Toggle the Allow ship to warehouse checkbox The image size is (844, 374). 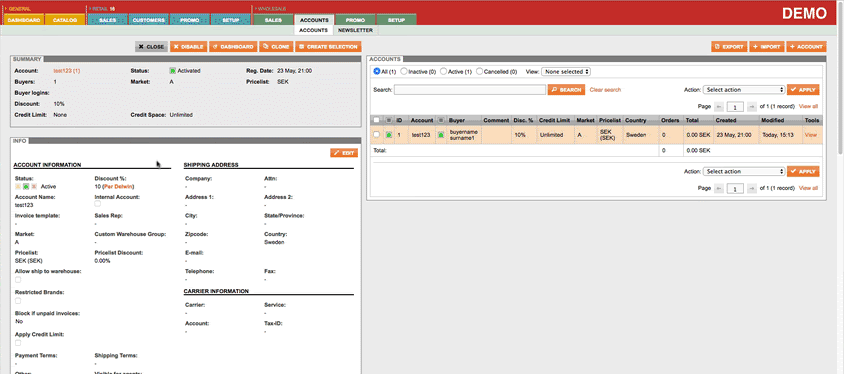coord(18,280)
